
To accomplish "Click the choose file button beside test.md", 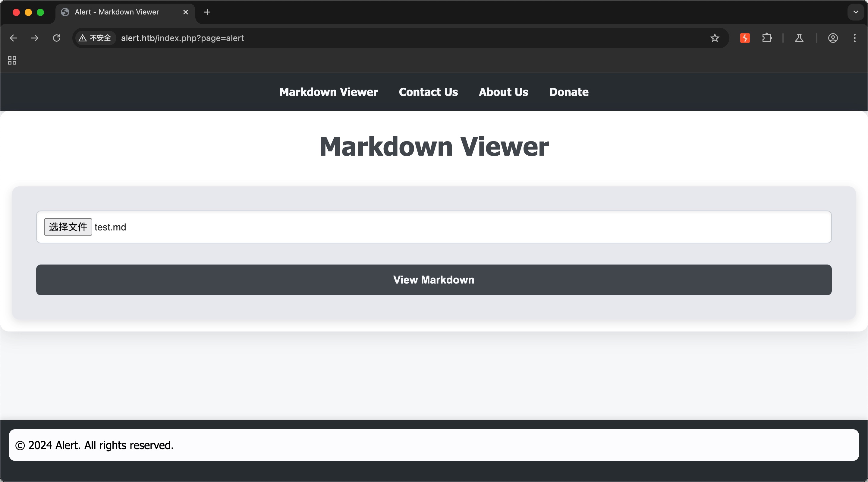I will click(68, 227).
